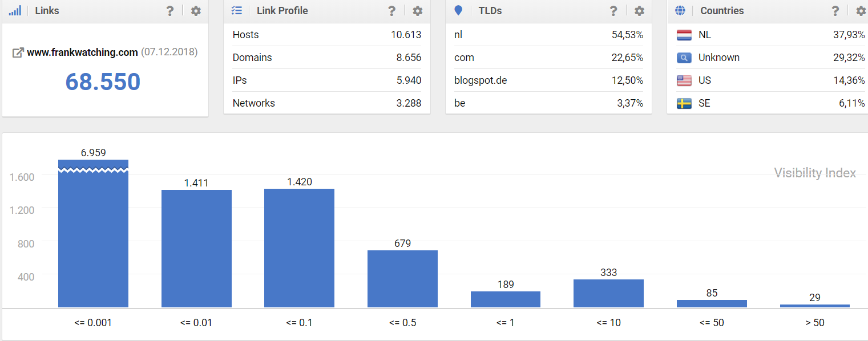Click the Unknown country row icon

pyautogui.click(x=684, y=58)
